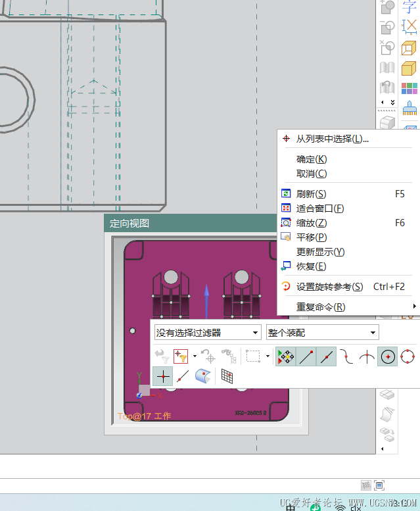Toggle quadrant point snap
Image resolution: width=420 pixels, height=511 pixels.
pyautogui.click(x=408, y=356)
